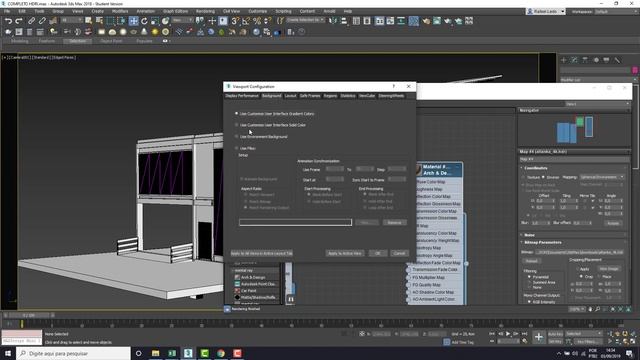Click the Reload button in Bitmap Parameters
This screenshot has height=360, width=640.
(x=531, y=261)
